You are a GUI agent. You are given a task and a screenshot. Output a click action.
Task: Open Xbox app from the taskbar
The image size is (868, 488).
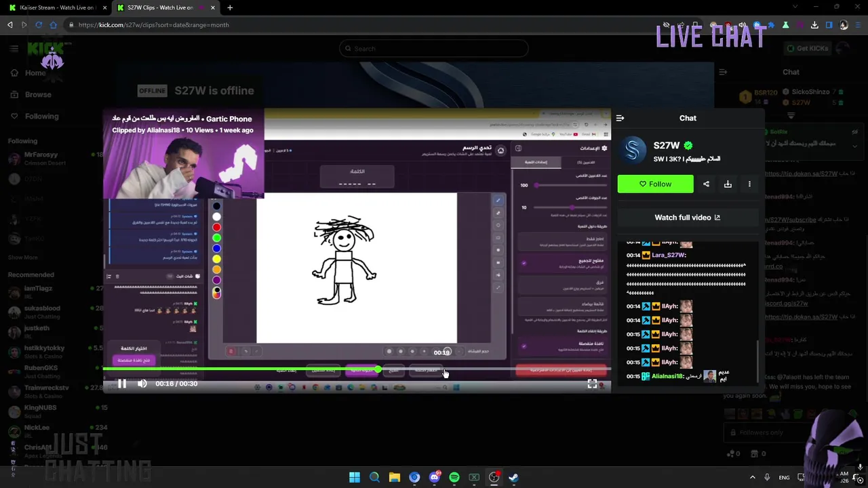point(474,477)
